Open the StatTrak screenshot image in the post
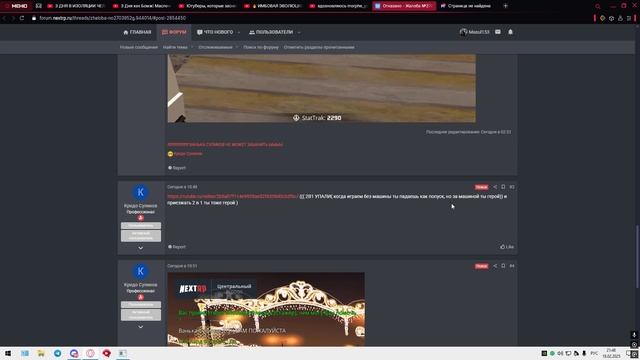 pyautogui.click(x=321, y=89)
